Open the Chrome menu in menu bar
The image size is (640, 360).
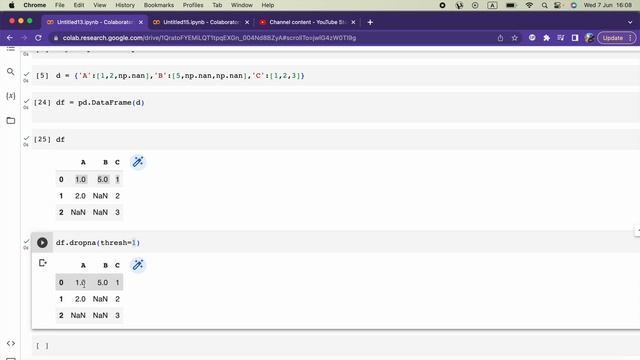pos(35,5)
